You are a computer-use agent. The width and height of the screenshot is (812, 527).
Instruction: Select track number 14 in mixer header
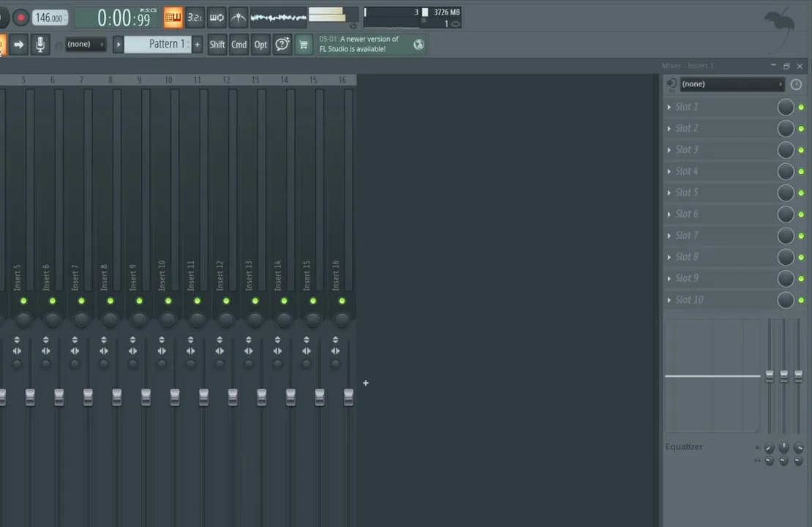click(x=285, y=80)
